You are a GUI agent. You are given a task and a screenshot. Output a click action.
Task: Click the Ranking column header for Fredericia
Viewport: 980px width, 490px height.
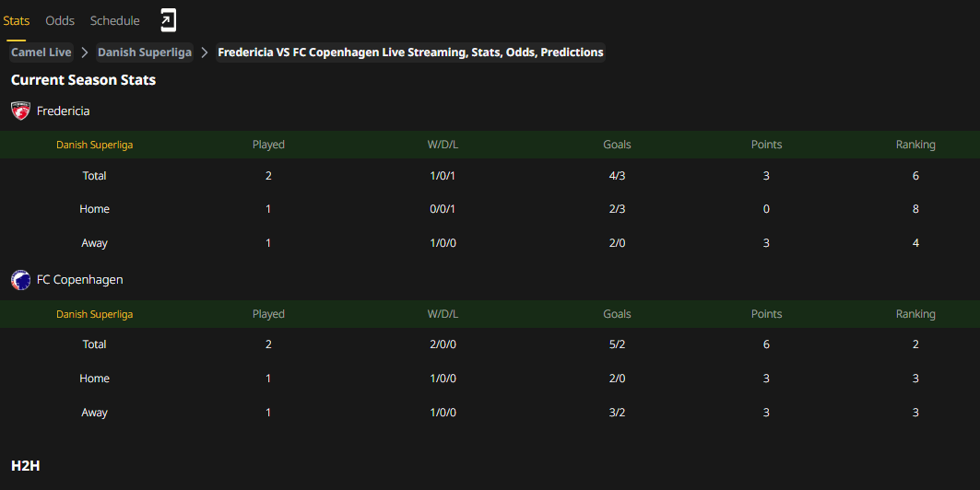click(915, 145)
